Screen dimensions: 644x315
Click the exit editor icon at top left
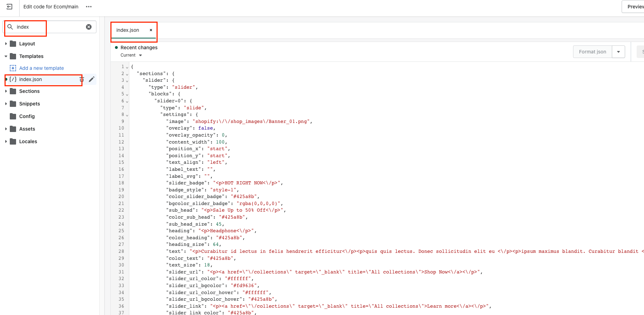(9, 7)
